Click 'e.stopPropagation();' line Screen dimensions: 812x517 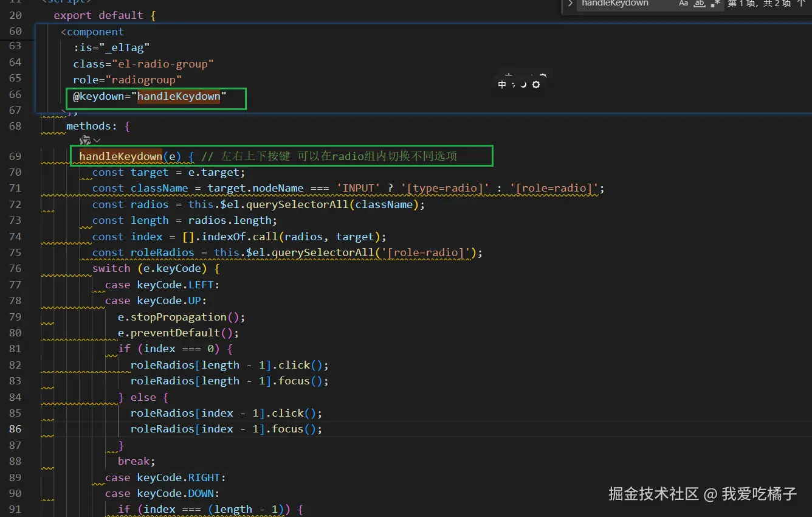click(x=182, y=317)
